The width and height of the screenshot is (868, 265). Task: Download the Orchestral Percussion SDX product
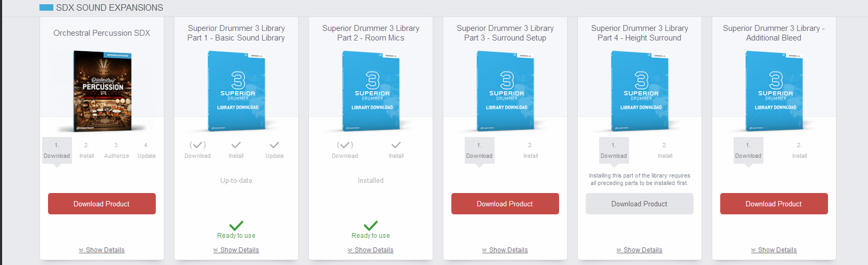102,204
